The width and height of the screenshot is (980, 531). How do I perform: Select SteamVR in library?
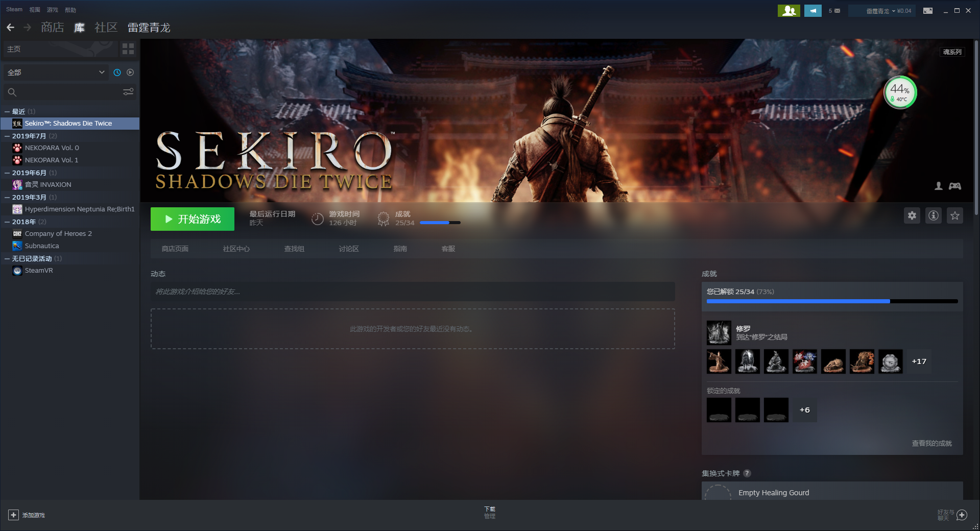pyautogui.click(x=70, y=271)
